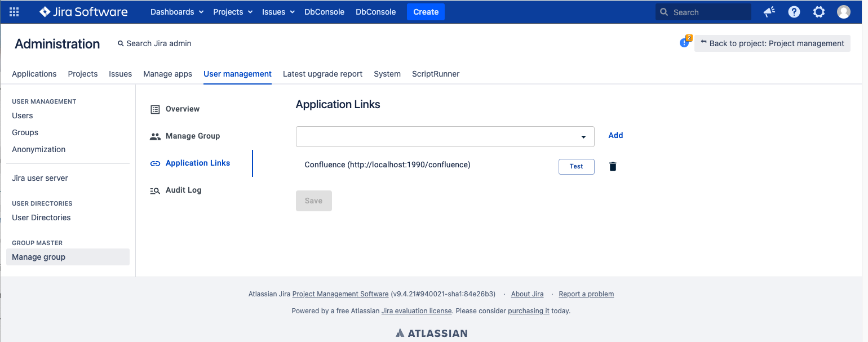The width and height of the screenshot is (868, 342).
Task: Select Manage Group in side navigation
Action: (x=192, y=136)
